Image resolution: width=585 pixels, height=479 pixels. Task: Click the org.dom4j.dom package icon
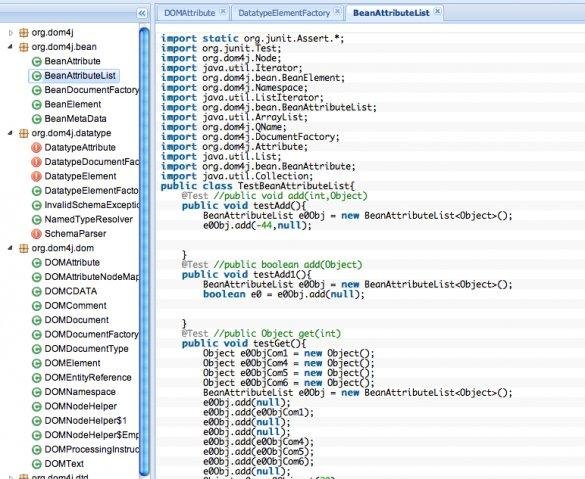click(x=24, y=248)
